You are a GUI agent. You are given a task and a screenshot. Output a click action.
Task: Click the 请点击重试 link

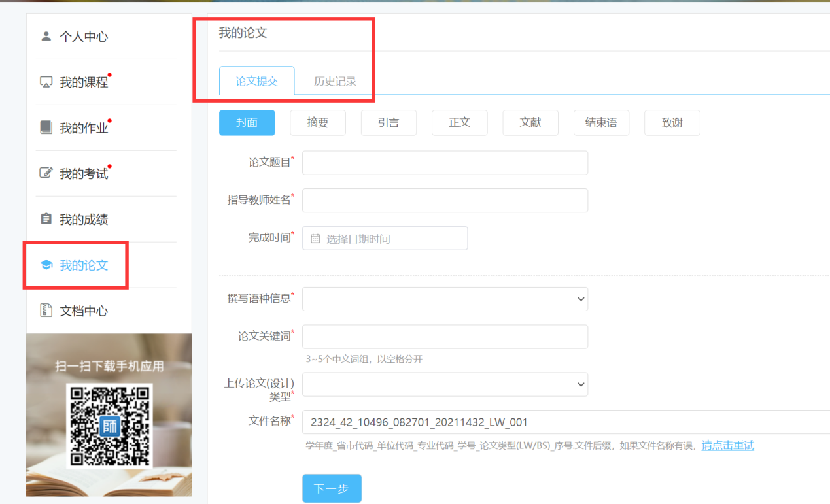pyautogui.click(x=728, y=445)
